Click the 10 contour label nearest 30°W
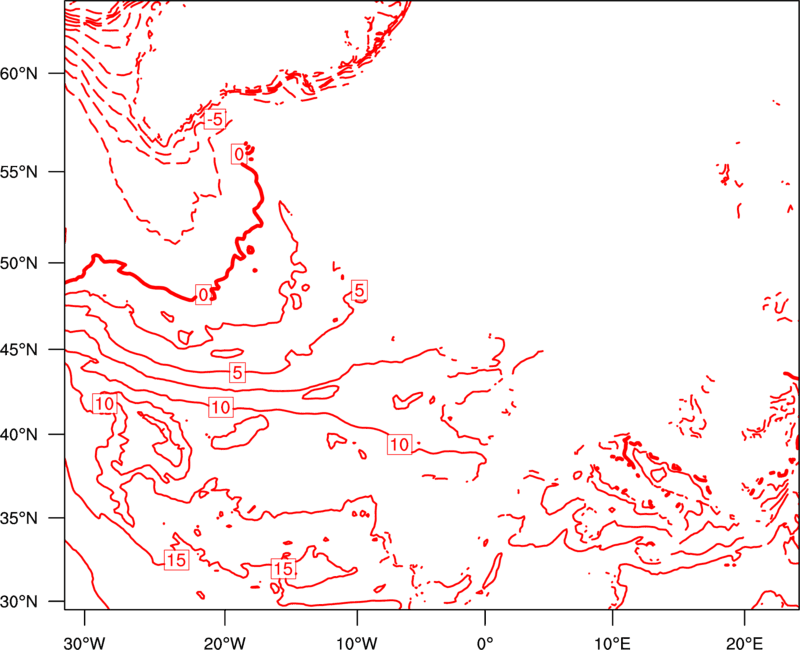 coord(105,404)
